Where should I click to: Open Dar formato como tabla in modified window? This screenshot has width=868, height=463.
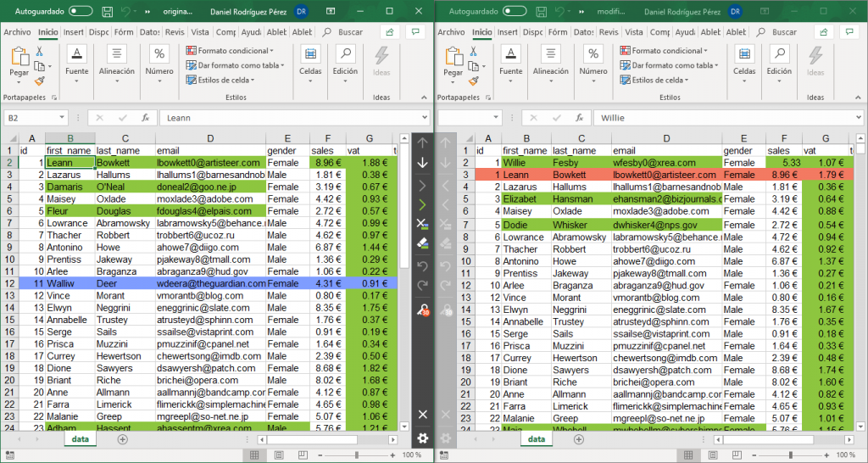[669, 65]
